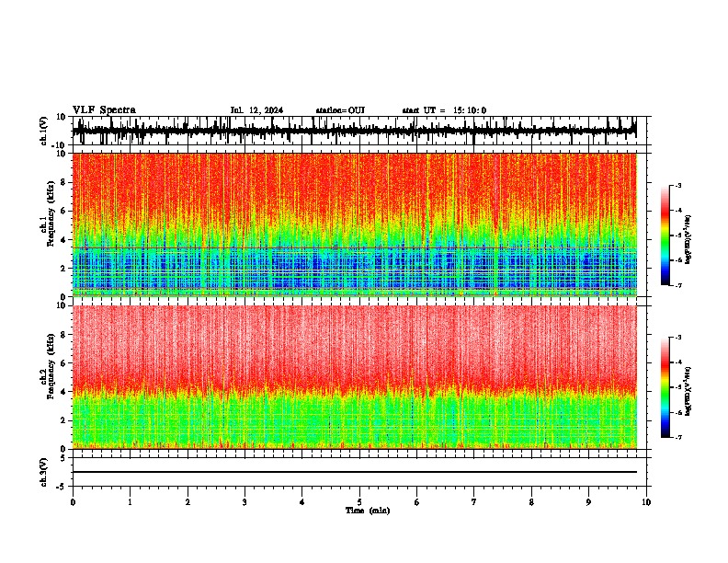
Task: Click the log(PSD) label beside ch.1 color scale
Action: point(688,240)
